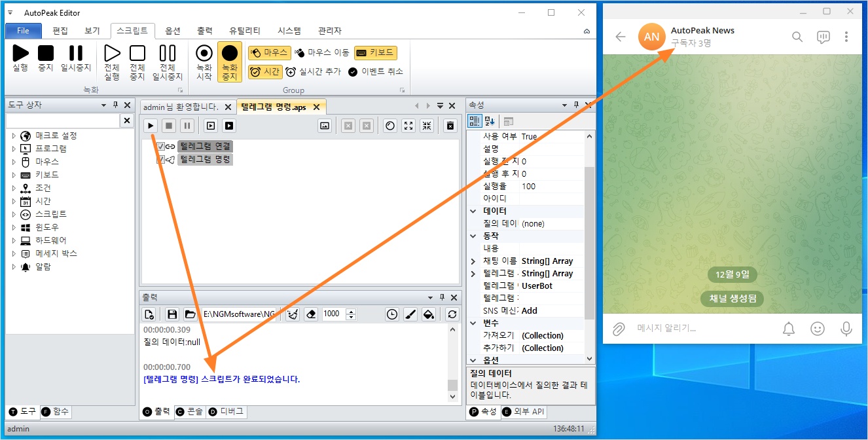Open the 관리자 ribbon tab
Screen dimensions: 868x440
(329, 31)
